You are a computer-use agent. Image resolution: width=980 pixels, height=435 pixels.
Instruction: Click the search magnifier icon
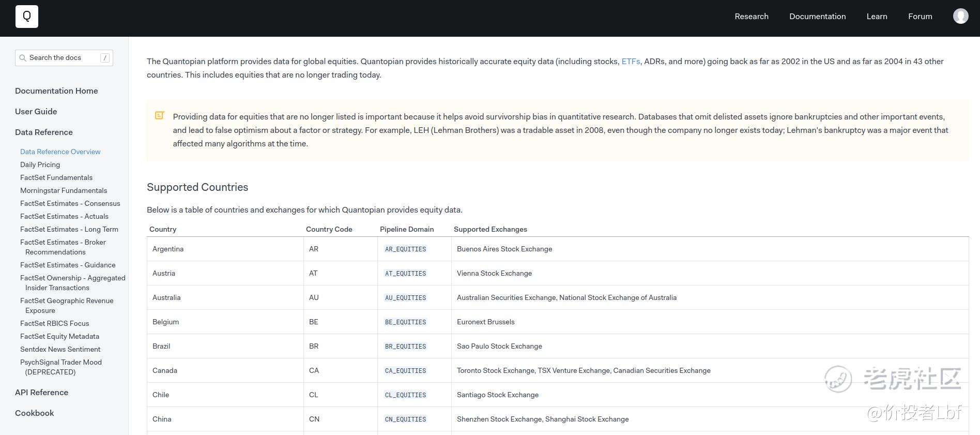point(23,58)
